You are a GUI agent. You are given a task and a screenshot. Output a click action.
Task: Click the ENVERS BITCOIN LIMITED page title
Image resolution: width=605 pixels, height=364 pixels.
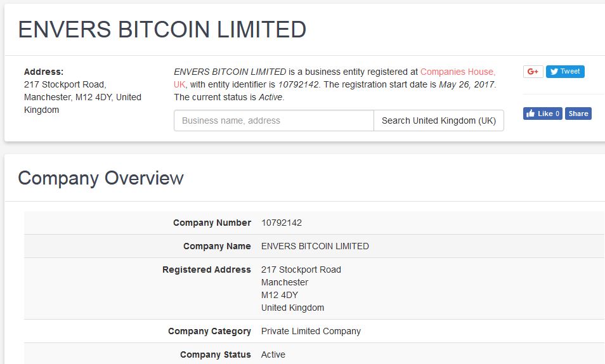pos(162,30)
